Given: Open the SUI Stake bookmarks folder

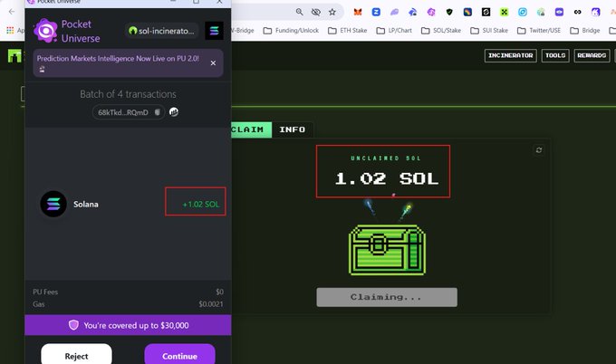Looking at the screenshot, I should (489, 30).
